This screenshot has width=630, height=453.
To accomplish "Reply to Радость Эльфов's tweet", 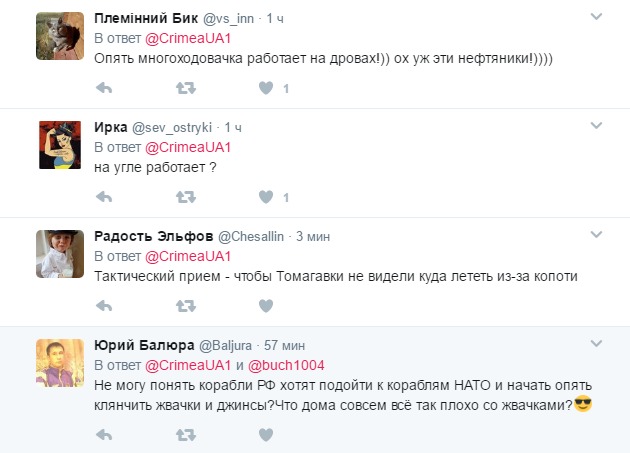I will point(103,304).
